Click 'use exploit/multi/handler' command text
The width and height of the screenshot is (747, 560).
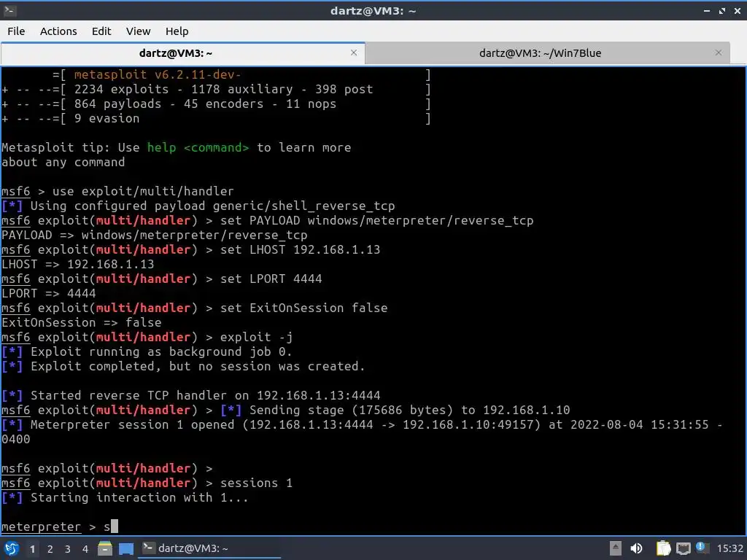tap(143, 192)
